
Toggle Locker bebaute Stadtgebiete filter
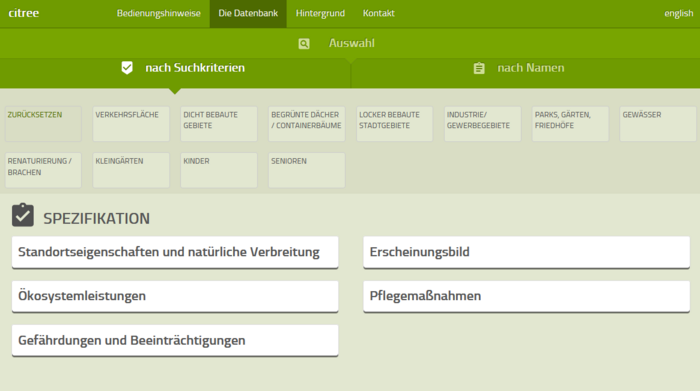395,124
